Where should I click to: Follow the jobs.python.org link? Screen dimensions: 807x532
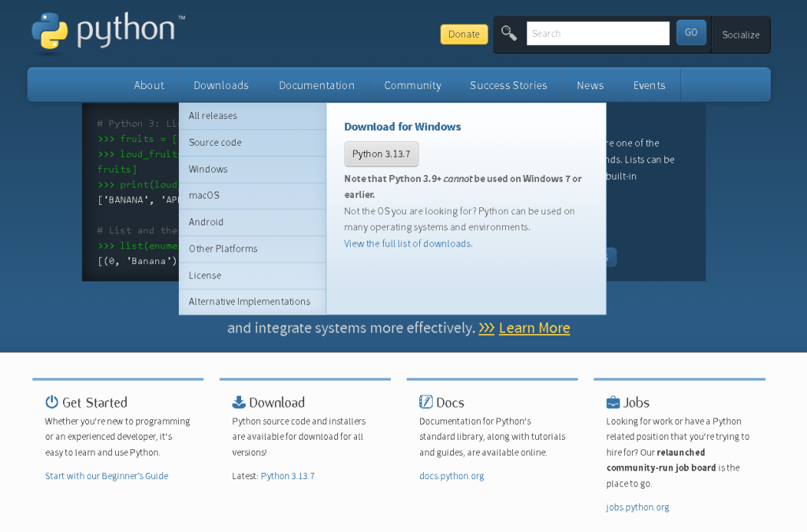[638, 508]
